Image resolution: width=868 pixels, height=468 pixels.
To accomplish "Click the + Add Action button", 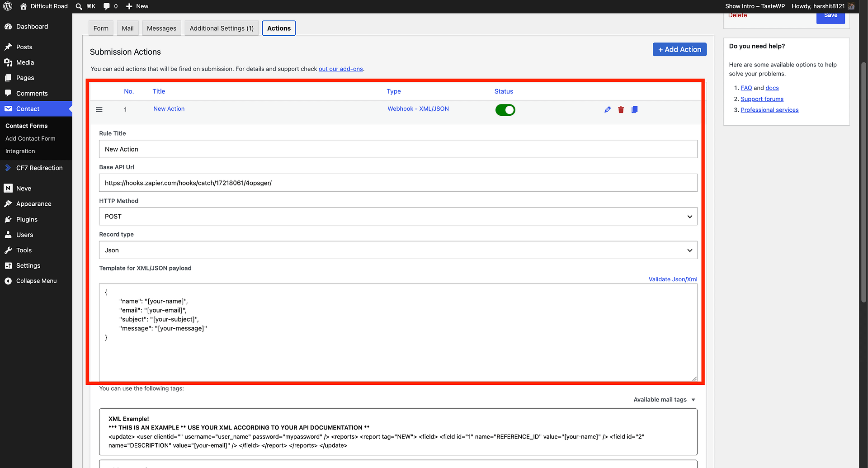I will pyautogui.click(x=679, y=49).
